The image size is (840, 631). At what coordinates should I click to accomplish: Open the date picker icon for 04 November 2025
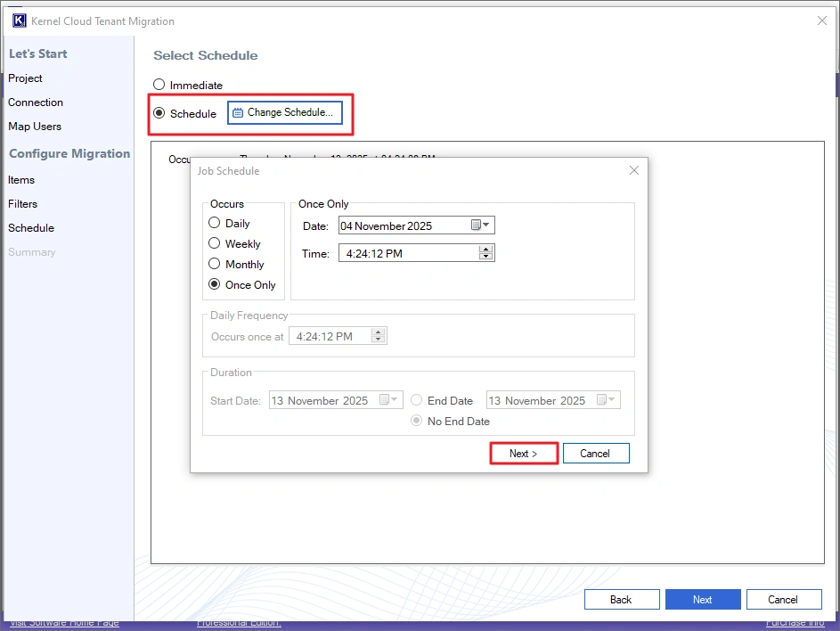[x=477, y=225]
